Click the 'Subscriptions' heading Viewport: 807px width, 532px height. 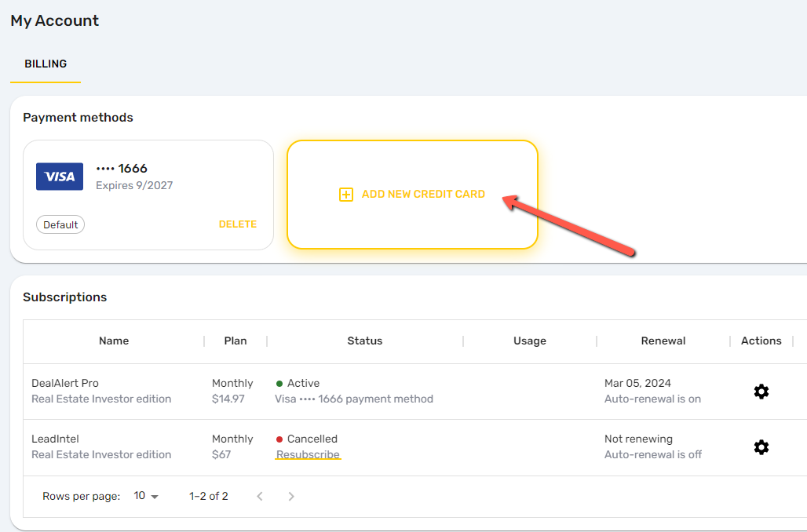coord(65,297)
